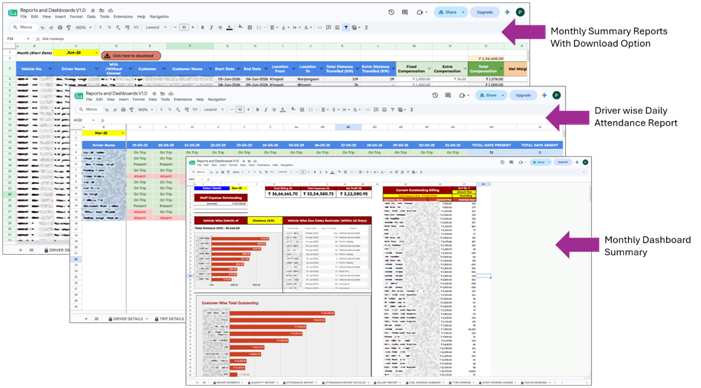
Task: Open the Mar-25 month dropdown in Attendance Report
Action: pos(123,133)
